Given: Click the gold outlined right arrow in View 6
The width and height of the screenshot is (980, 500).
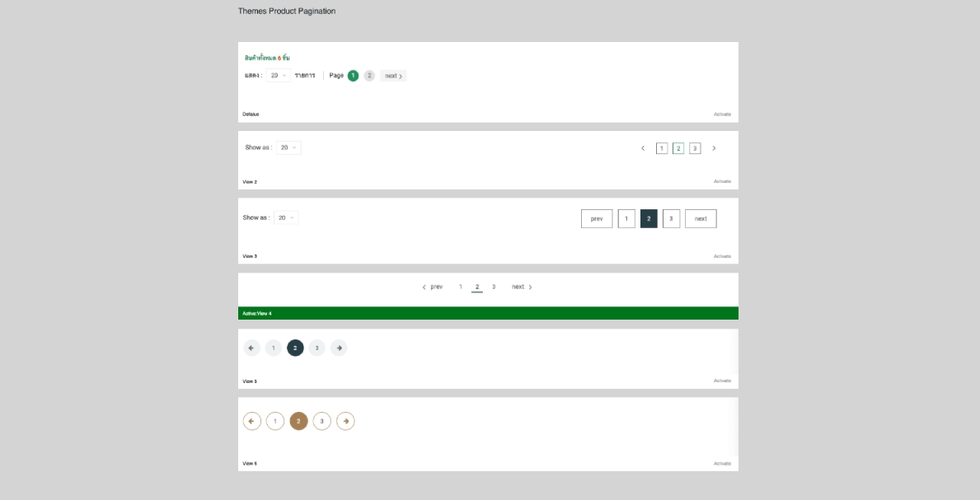Looking at the screenshot, I should (x=345, y=421).
